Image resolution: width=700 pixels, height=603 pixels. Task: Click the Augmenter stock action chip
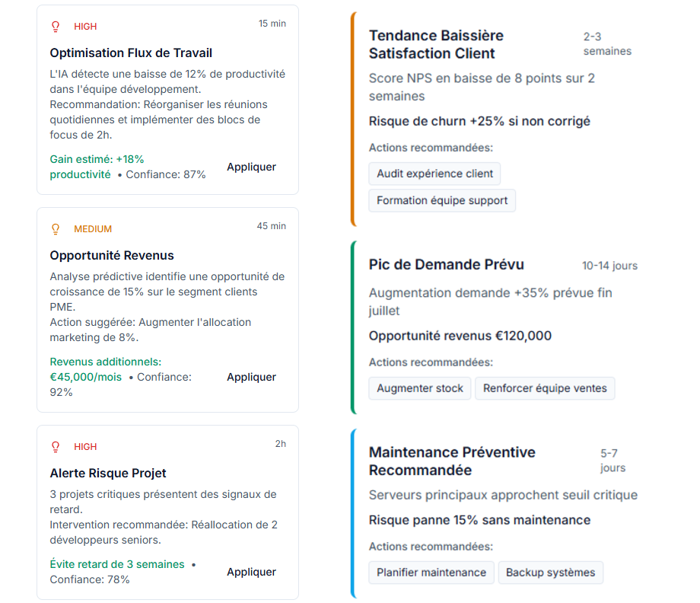420,388
